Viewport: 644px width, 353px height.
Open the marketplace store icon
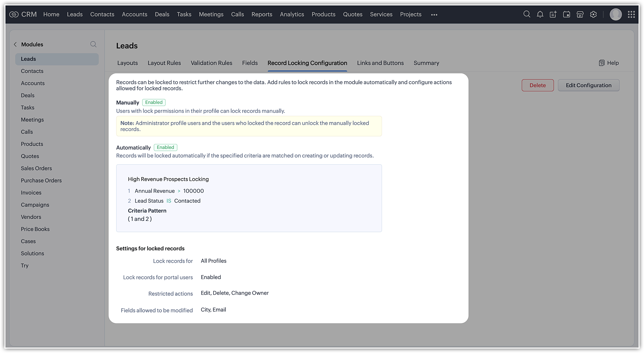click(580, 14)
